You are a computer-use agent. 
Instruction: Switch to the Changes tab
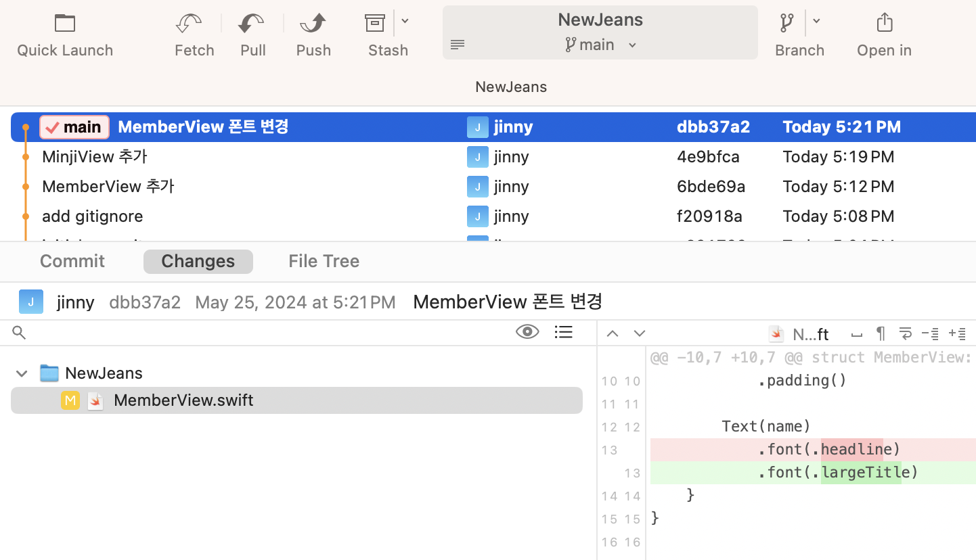(x=198, y=262)
